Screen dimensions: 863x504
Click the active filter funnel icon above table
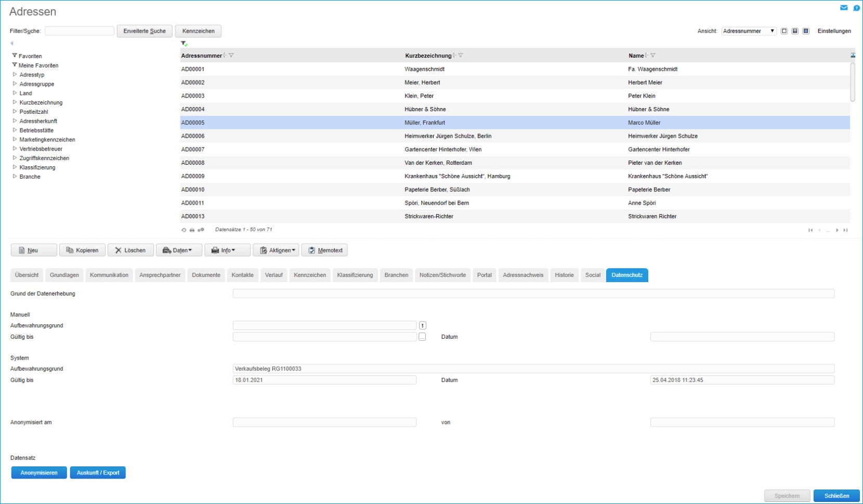click(184, 44)
